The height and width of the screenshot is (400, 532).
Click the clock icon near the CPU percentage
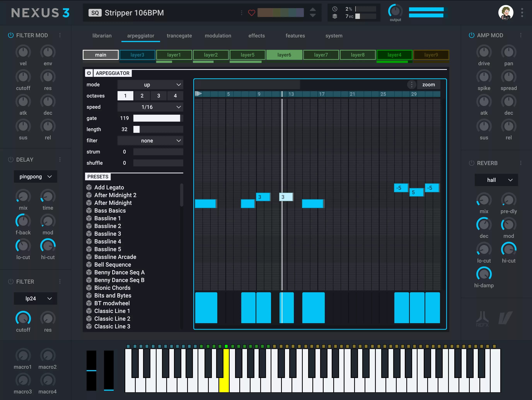335,9
